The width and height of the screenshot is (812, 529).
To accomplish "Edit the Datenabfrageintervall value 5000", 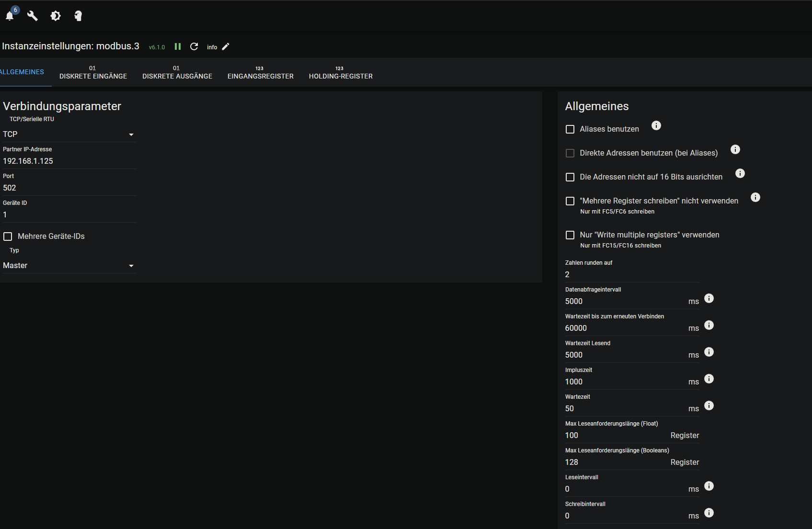I will 625,302.
